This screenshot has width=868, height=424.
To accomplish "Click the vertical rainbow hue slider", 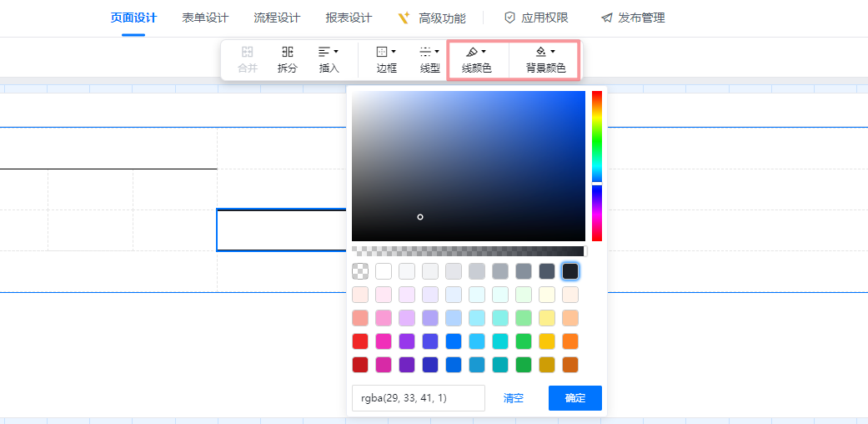I will click(x=597, y=165).
